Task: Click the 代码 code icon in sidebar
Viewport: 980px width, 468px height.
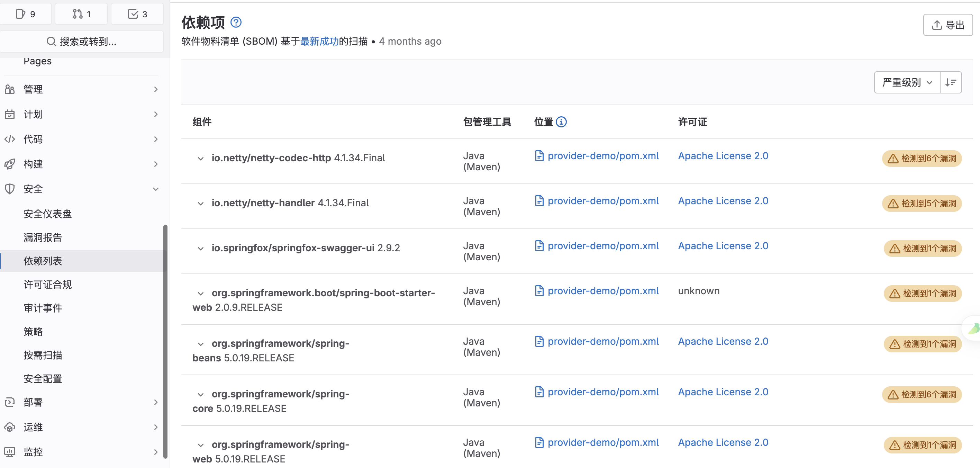Action: coord(9,139)
